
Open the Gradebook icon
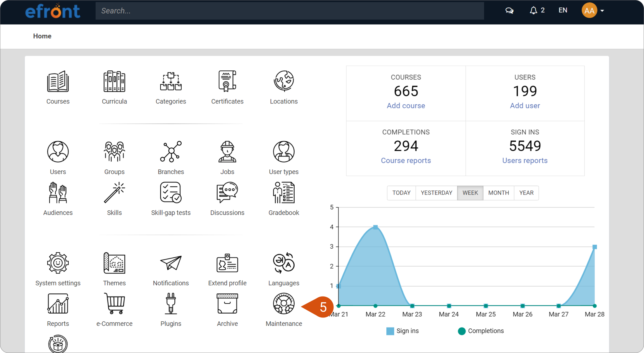tap(284, 192)
